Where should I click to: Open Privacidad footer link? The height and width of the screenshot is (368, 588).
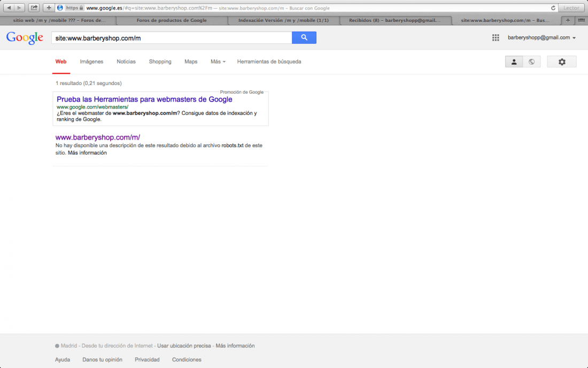(147, 359)
